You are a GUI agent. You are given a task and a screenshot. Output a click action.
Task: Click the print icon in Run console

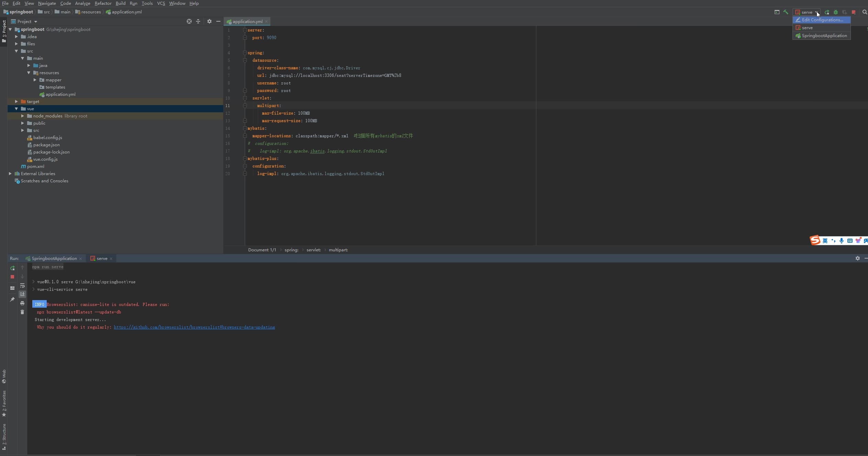click(x=22, y=303)
